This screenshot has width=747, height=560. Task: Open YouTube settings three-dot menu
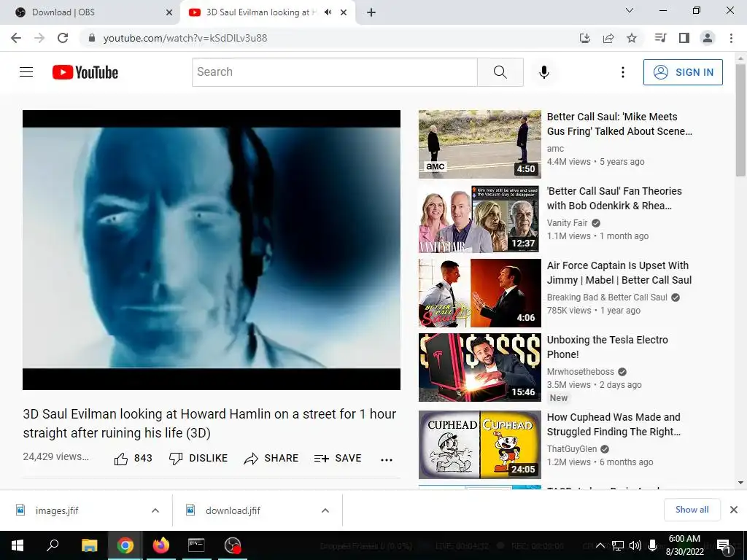click(x=623, y=72)
